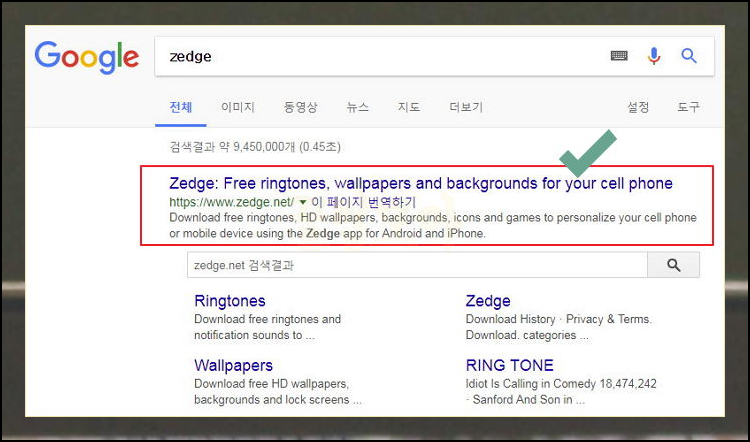Open the 지도 tab

click(409, 107)
